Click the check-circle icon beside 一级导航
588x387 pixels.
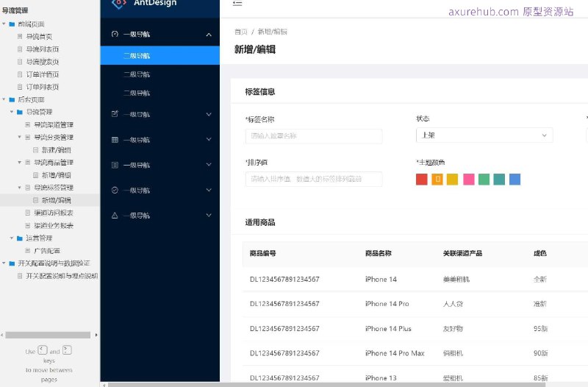point(115,190)
